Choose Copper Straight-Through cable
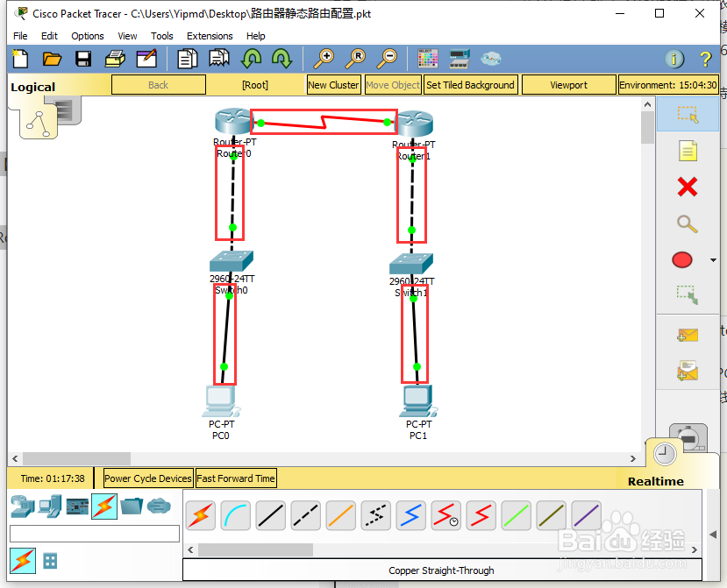 tap(271, 515)
